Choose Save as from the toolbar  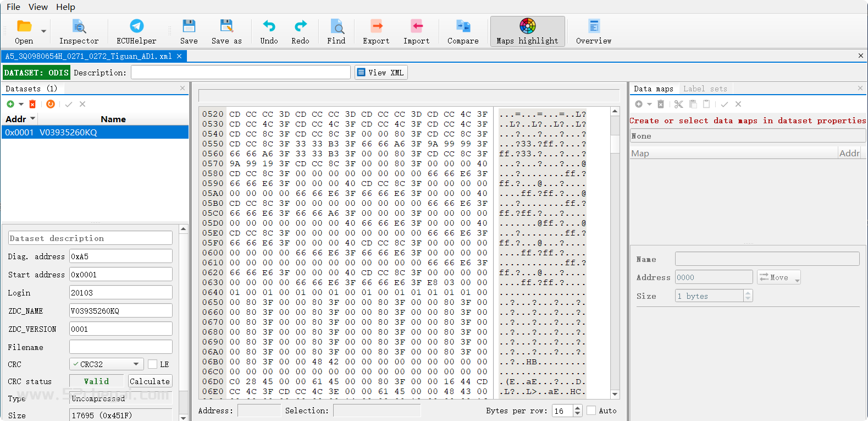point(226,31)
